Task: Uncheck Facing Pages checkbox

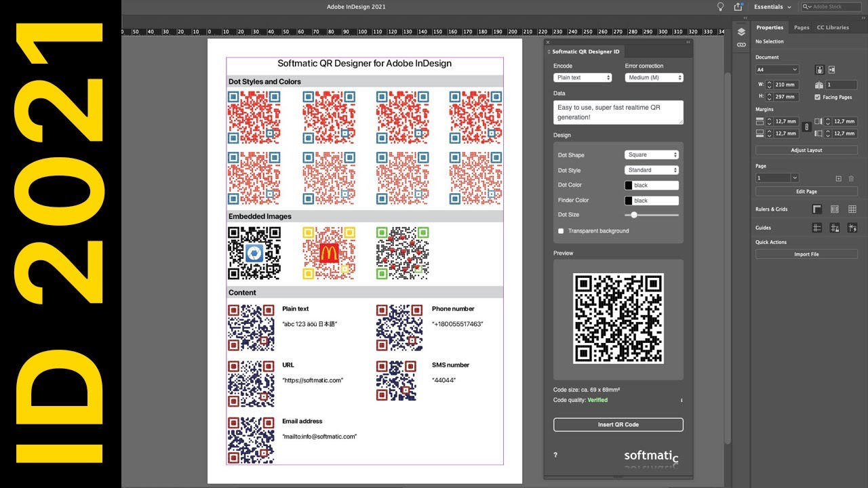Action: tap(817, 97)
